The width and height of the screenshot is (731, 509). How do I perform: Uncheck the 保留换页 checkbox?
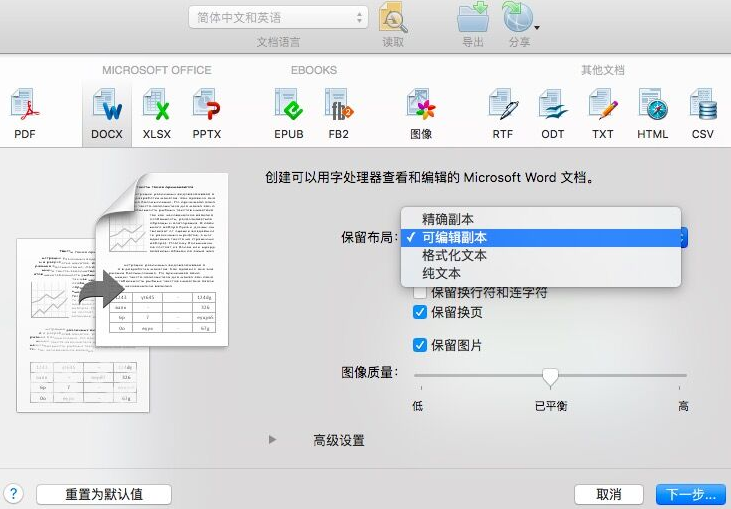(x=420, y=312)
